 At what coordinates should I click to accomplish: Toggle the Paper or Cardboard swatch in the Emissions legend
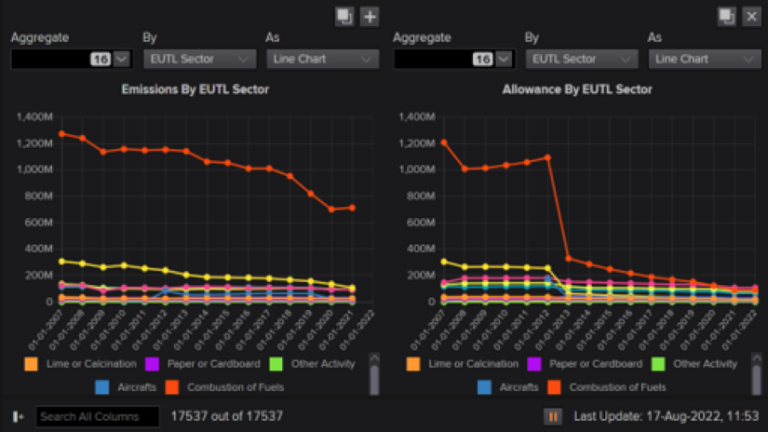[152, 364]
